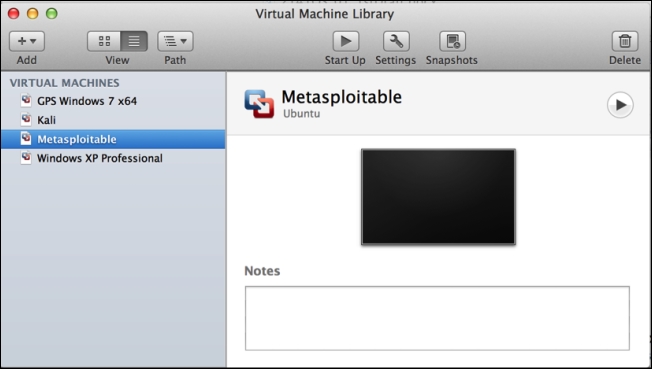The width and height of the screenshot is (652, 369).
Task: Select the Kali virtual machine
Action: coord(113,120)
